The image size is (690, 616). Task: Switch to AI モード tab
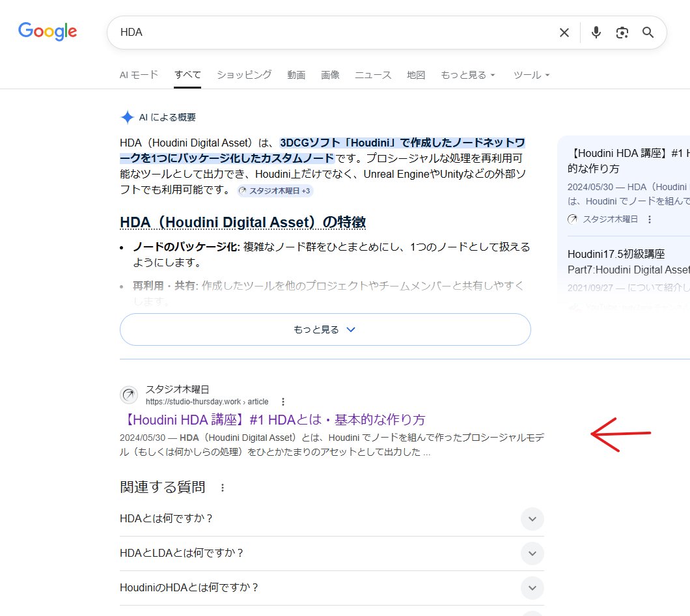pyautogui.click(x=139, y=75)
